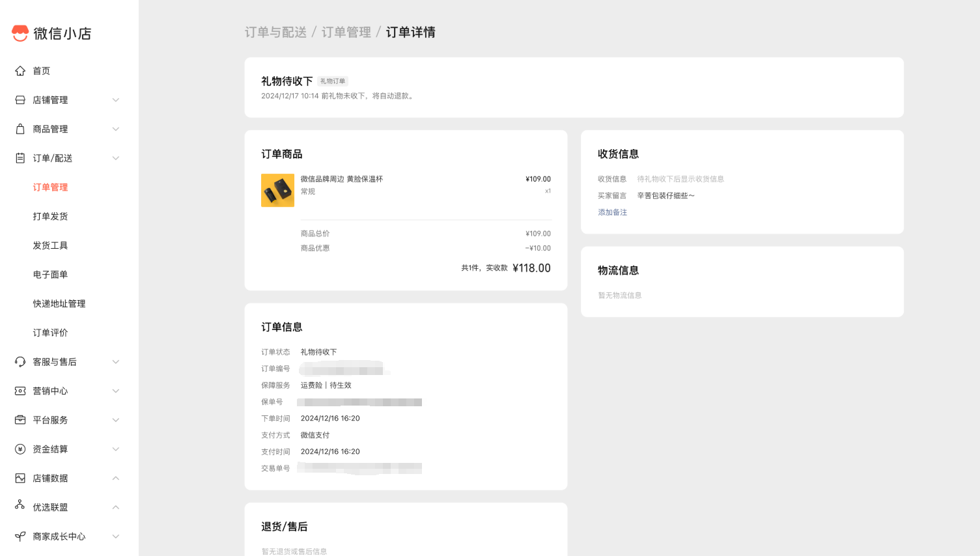
Task: Click the 资金结算 yen coin icon
Action: (x=20, y=449)
